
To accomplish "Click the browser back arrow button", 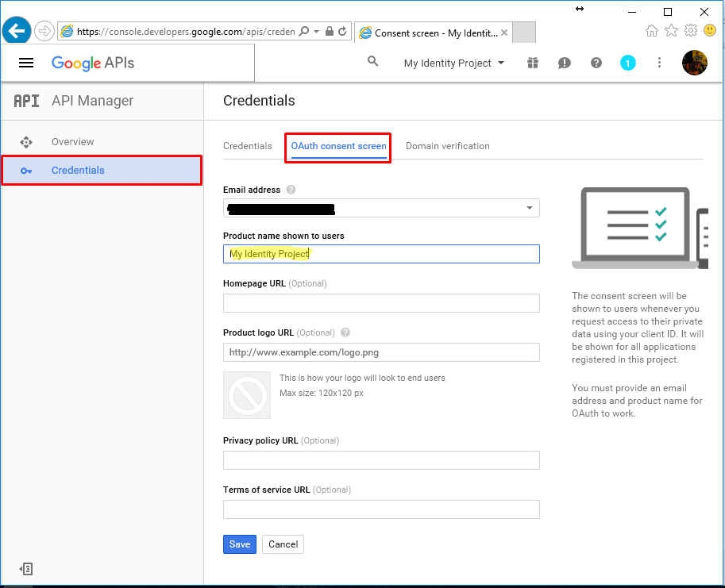I will (17, 31).
